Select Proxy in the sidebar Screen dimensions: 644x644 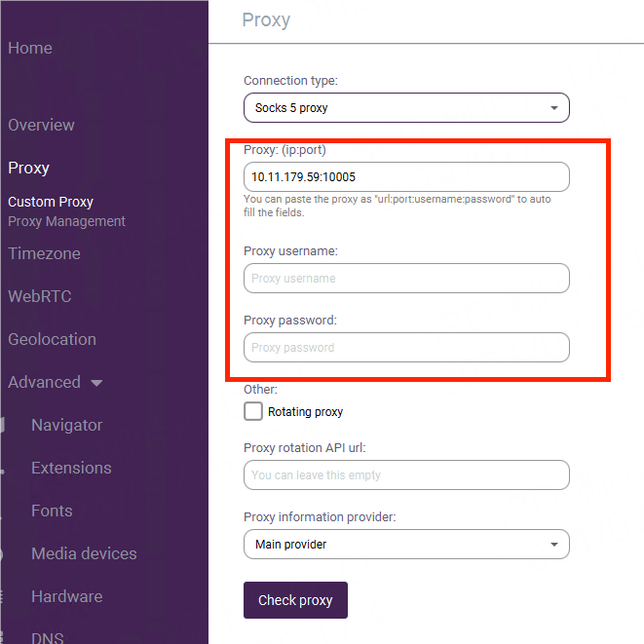29,169
